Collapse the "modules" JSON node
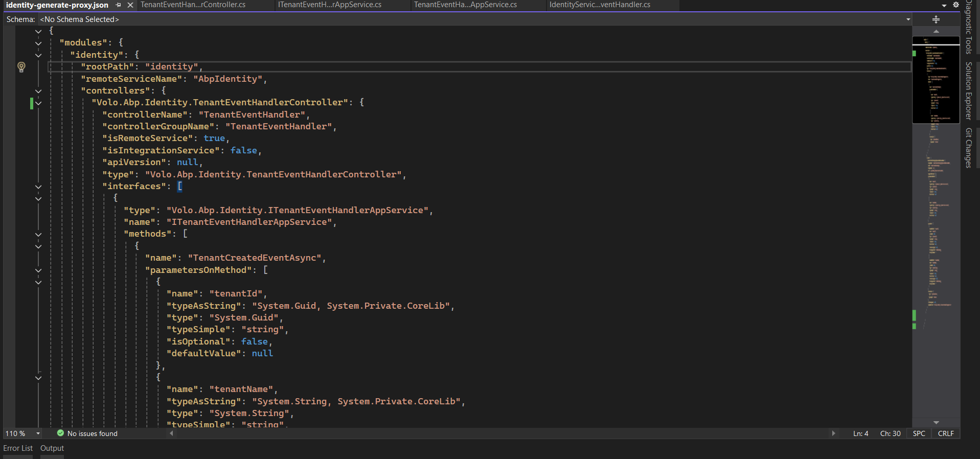 point(38,43)
